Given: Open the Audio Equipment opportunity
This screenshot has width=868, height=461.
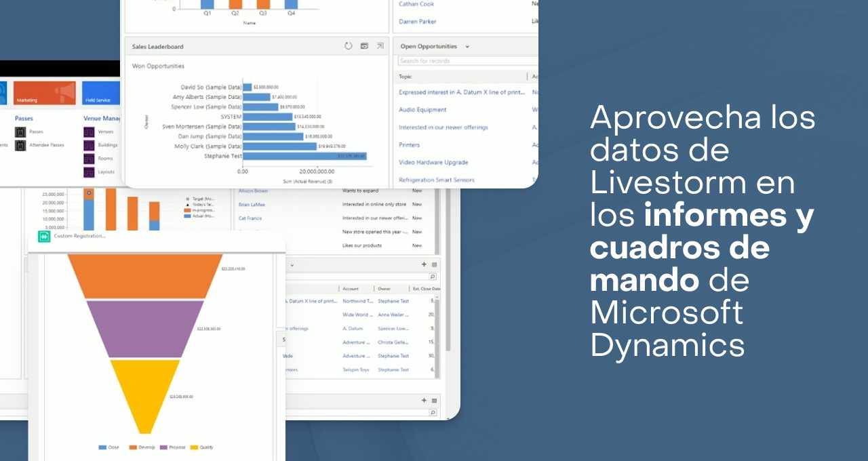Looking at the screenshot, I should (x=422, y=110).
